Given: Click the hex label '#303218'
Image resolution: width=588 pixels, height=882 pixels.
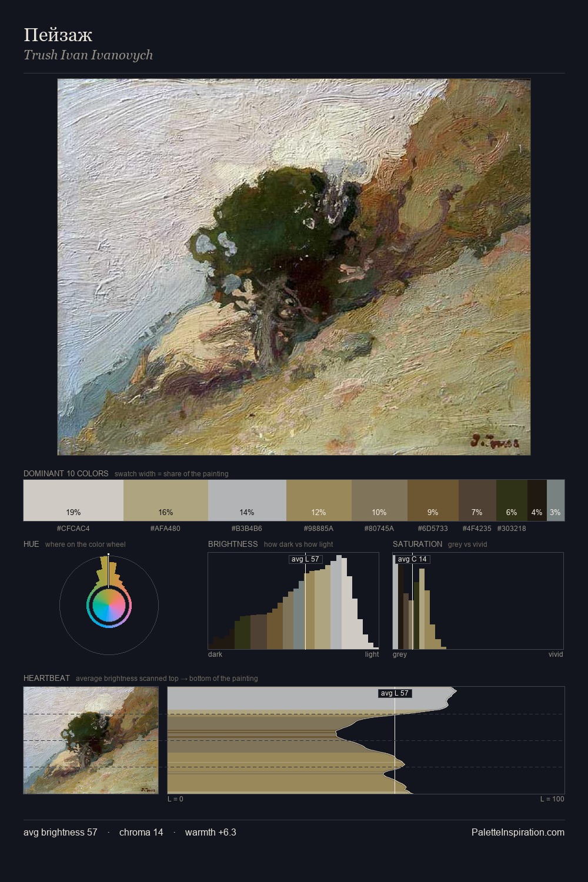Looking at the screenshot, I should click(512, 528).
